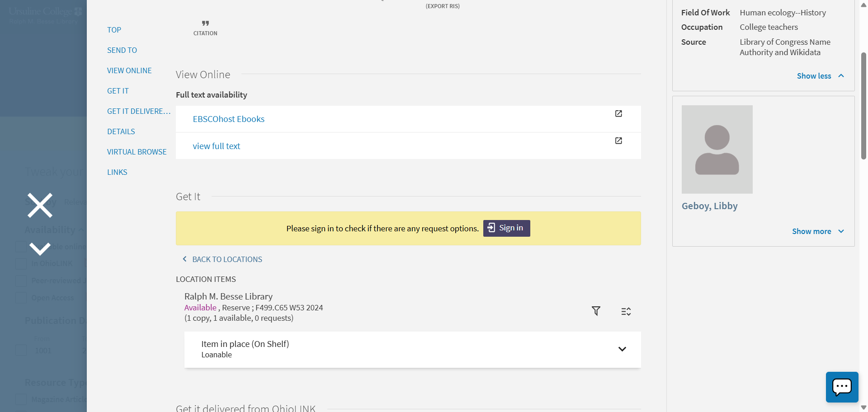
Task: Filter location items with funnel icon
Action: (596, 311)
